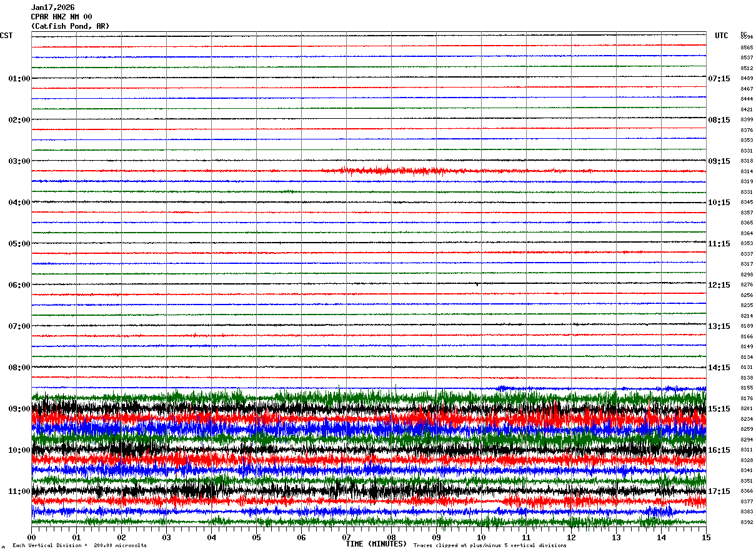Click the DC offset value 8298
Viewport: 756px width, 554px height.
747,274
